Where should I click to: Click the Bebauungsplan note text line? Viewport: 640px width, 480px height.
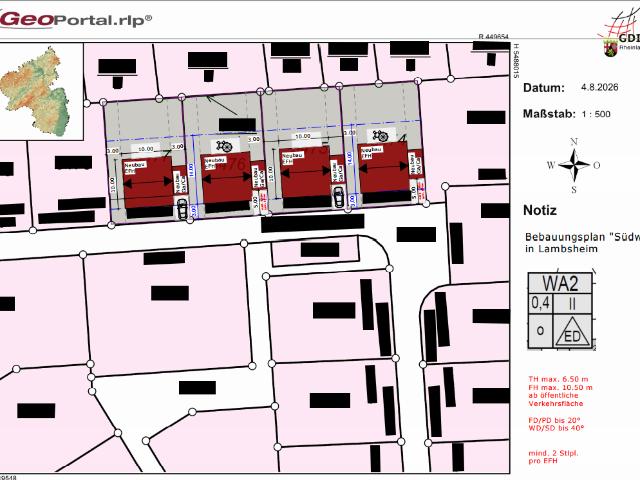(x=582, y=237)
